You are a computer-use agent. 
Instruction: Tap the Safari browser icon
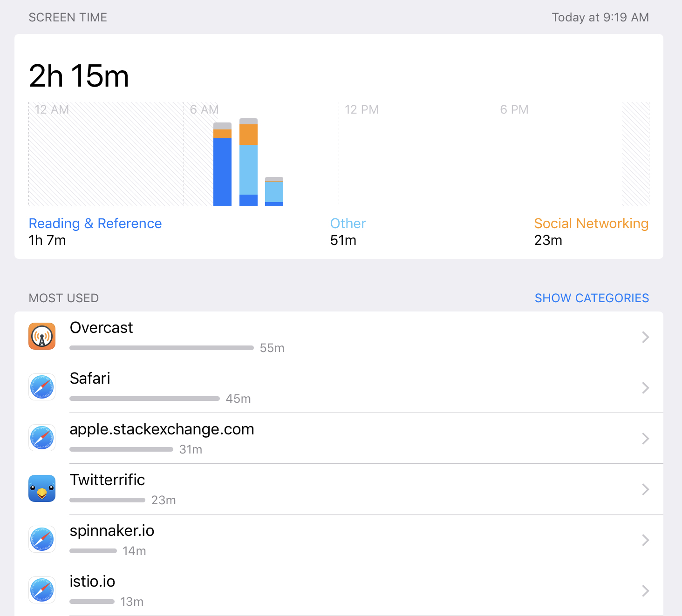point(41,387)
